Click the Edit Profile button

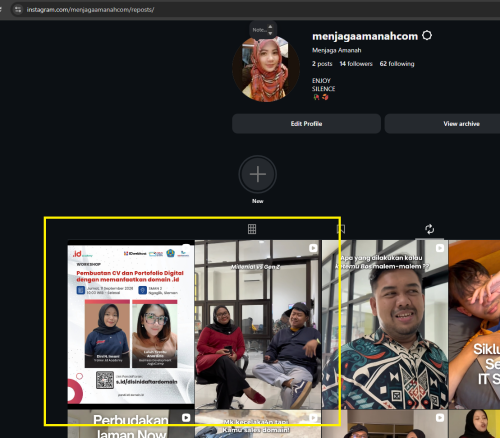pos(306,124)
